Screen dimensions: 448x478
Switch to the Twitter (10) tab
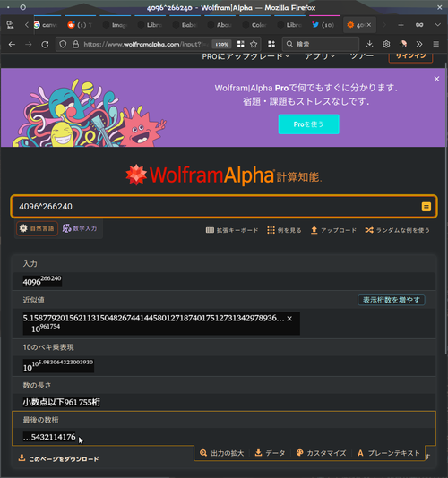pos(323,25)
